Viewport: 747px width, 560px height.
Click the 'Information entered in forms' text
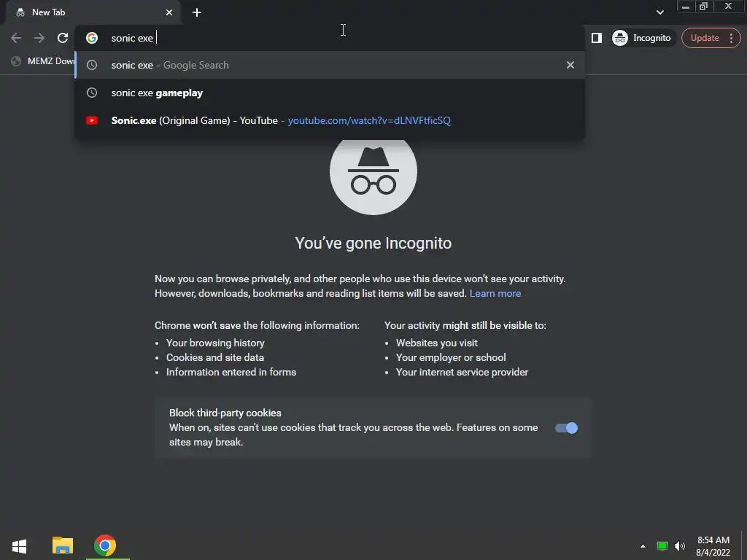[231, 372]
